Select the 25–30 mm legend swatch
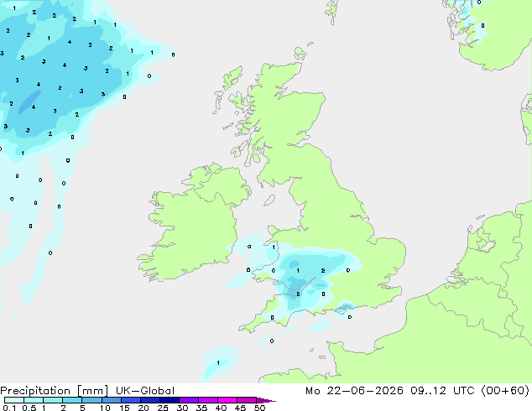Screen dimensions: 532x411 pyautogui.click(x=169, y=400)
